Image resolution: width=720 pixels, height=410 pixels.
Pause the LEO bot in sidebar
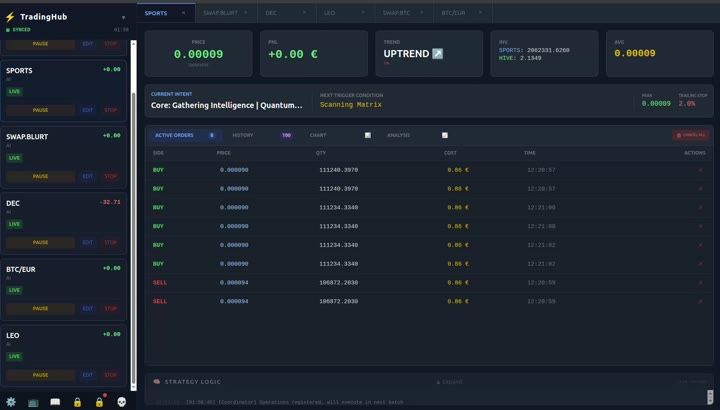coord(40,375)
